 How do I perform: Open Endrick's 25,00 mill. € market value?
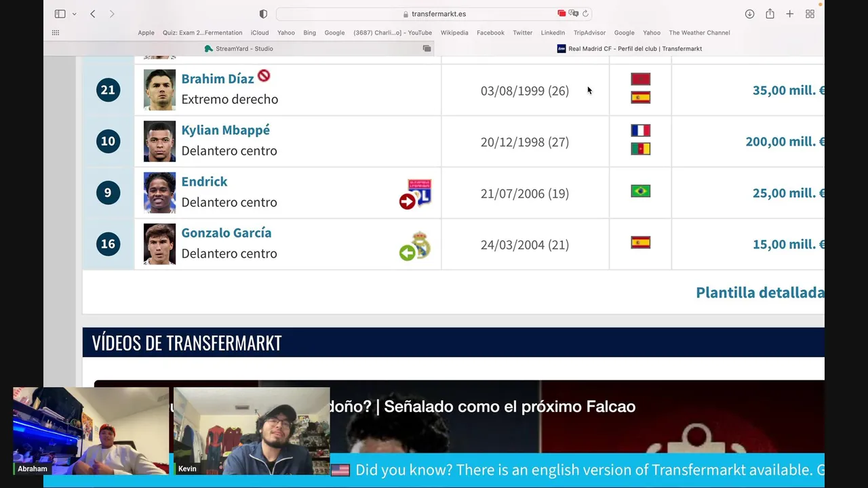(x=788, y=193)
